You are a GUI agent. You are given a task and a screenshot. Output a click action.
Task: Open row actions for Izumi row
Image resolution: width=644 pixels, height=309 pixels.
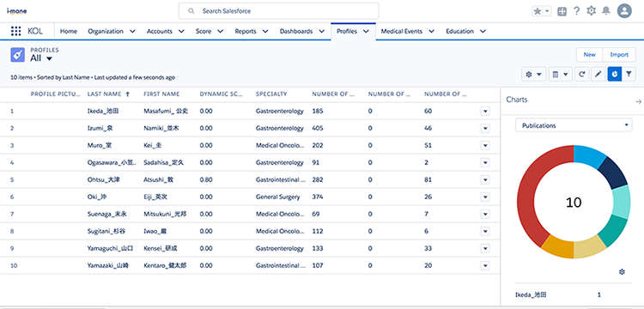point(484,129)
